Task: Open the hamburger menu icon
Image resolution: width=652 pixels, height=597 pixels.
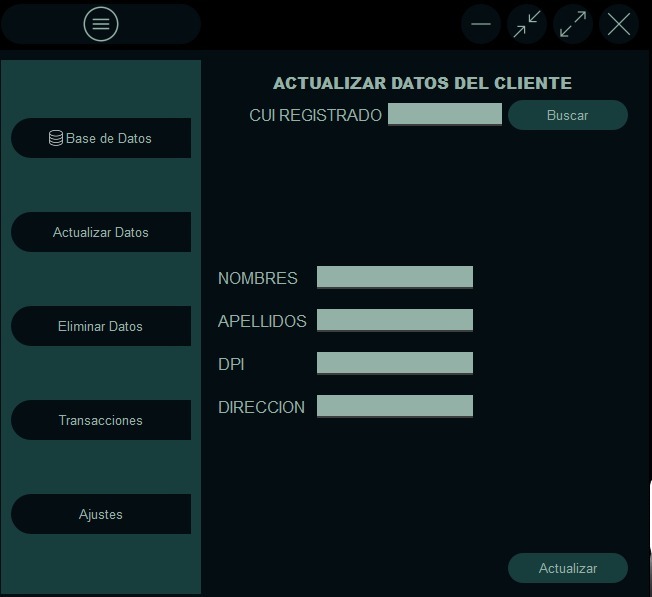Action: [x=101, y=24]
